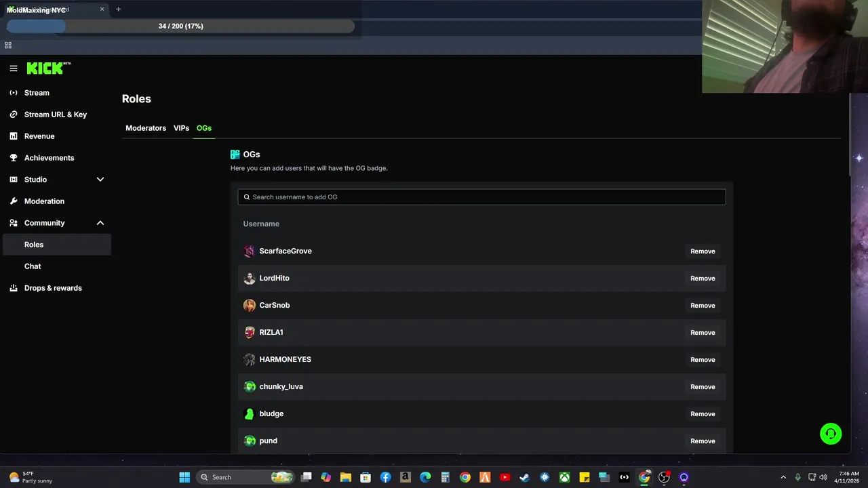Click HARMONEYES' avatar
This screenshot has width=868, height=488.
click(250, 360)
